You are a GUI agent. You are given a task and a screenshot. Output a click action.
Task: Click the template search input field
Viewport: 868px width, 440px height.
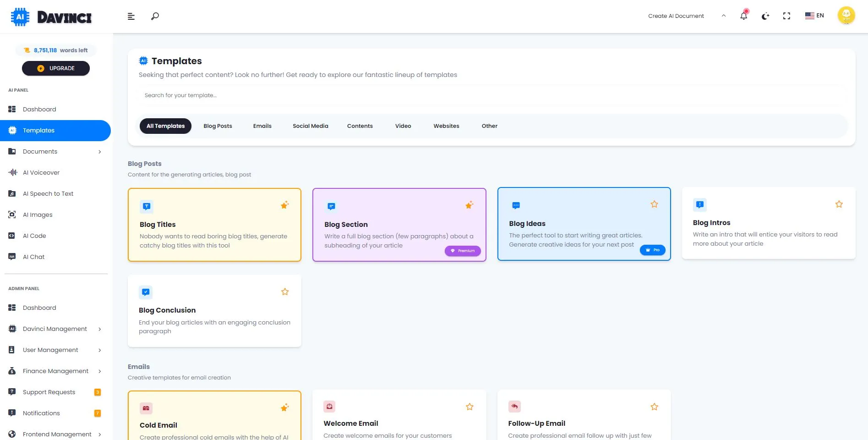click(x=490, y=95)
